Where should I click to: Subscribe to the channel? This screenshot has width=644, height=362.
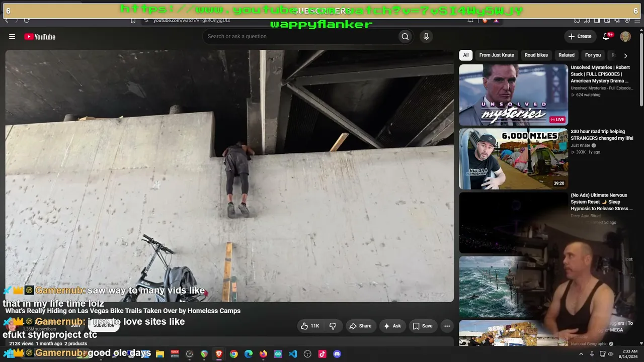coord(104,325)
